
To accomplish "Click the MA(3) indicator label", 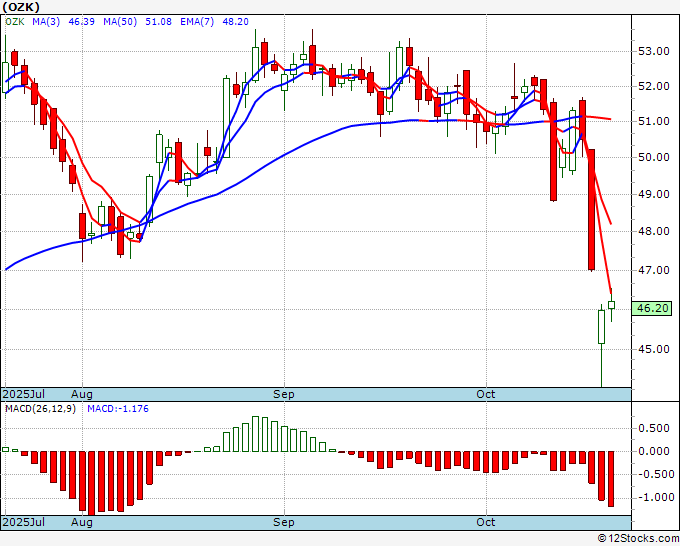I will point(46,22).
